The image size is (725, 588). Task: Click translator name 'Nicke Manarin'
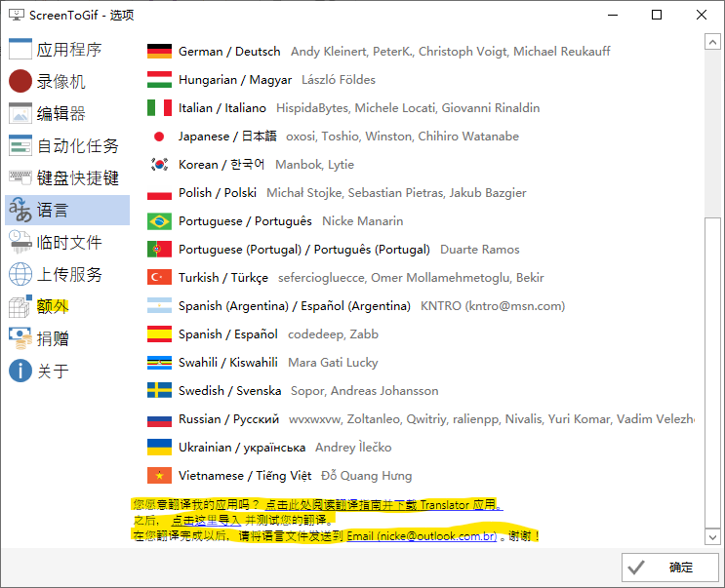tap(363, 221)
